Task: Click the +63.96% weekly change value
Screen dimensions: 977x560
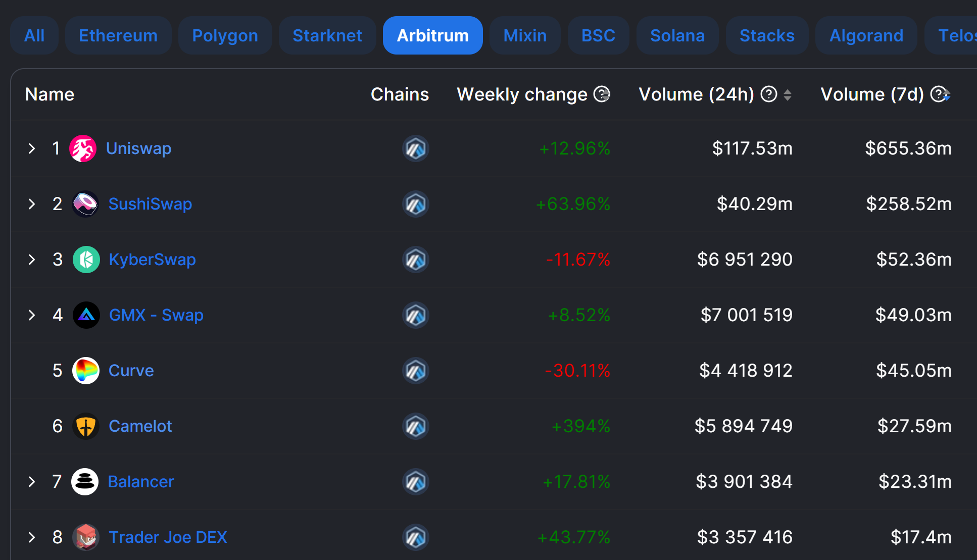Action: coord(573,204)
